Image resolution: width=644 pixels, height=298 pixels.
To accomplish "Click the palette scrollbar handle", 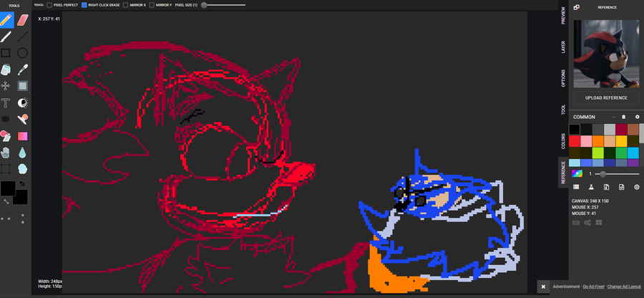I will [642, 133].
